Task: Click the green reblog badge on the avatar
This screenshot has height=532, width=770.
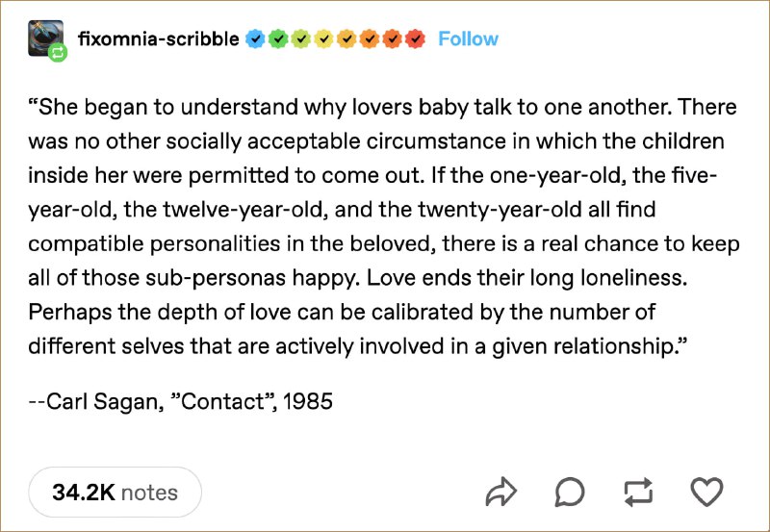Action: [x=58, y=53]
